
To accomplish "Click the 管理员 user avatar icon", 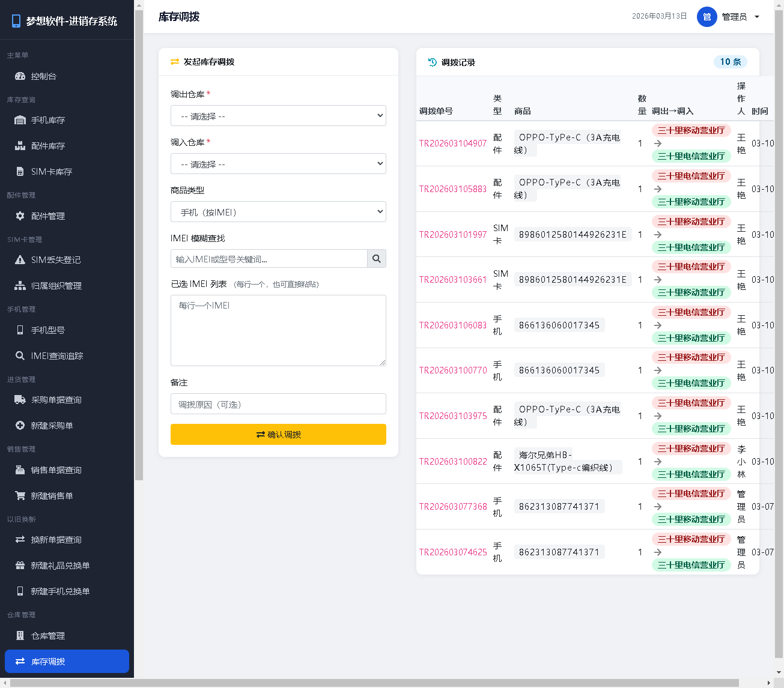I will tap(707, 17).
